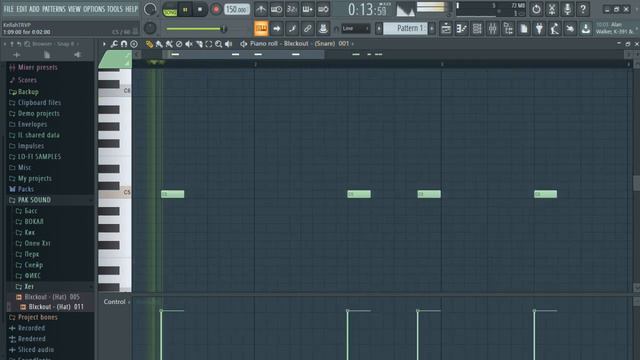Open the Line snap dropdown

coord(356,29)
